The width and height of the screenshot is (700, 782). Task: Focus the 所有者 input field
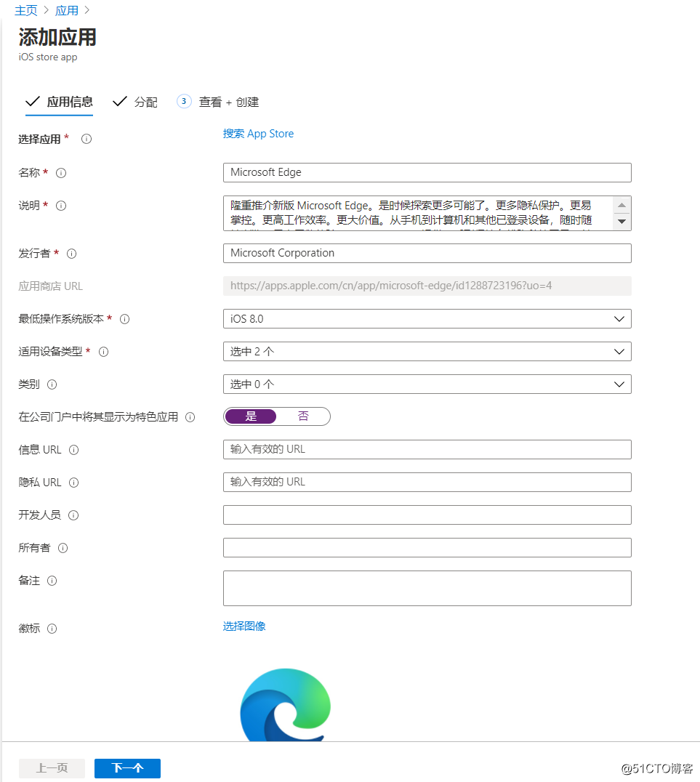[x=427, y=547]
